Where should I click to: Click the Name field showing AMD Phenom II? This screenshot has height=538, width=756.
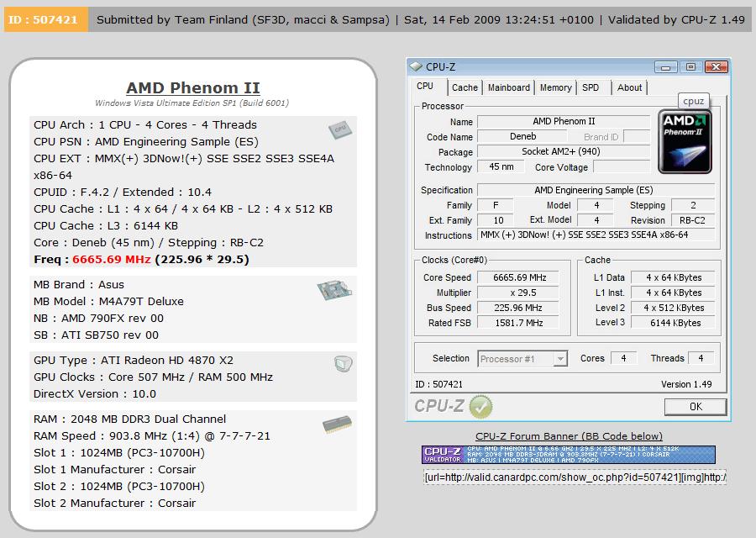(x=564, y=122)
